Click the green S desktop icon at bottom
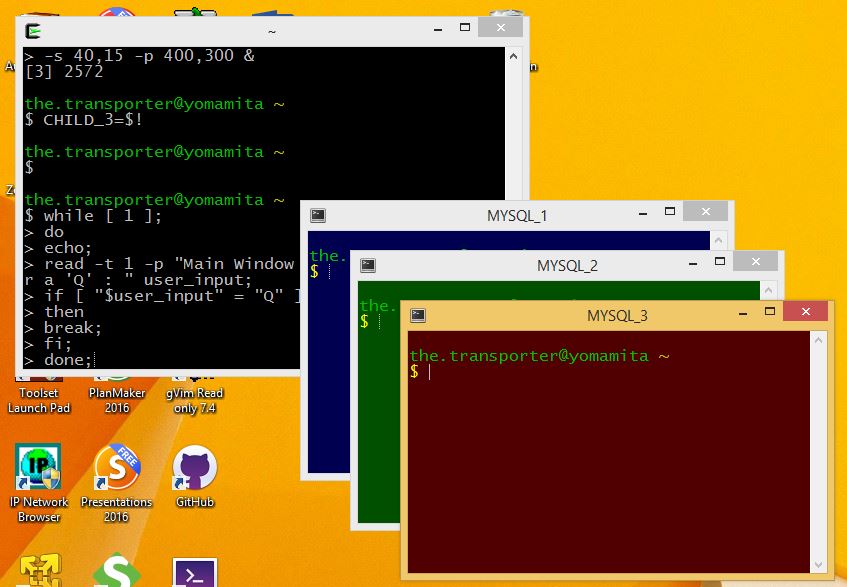 click(x=116, y=571)
